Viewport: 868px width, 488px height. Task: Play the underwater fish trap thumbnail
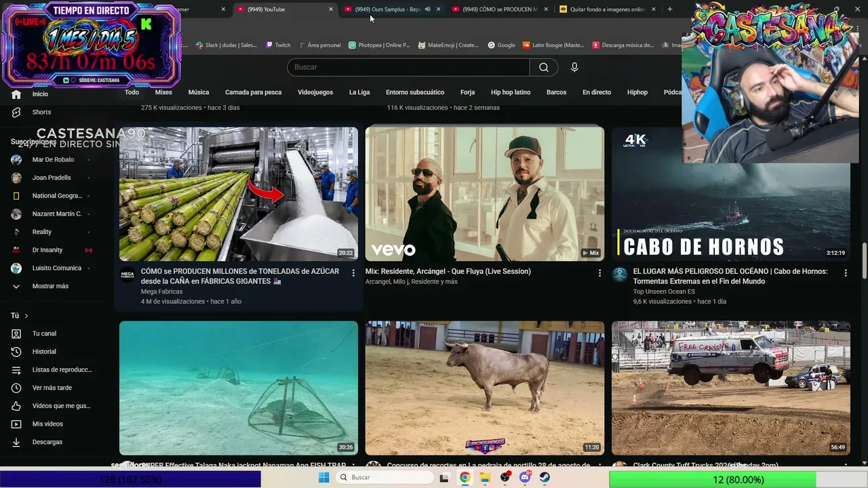click(239, 388)
